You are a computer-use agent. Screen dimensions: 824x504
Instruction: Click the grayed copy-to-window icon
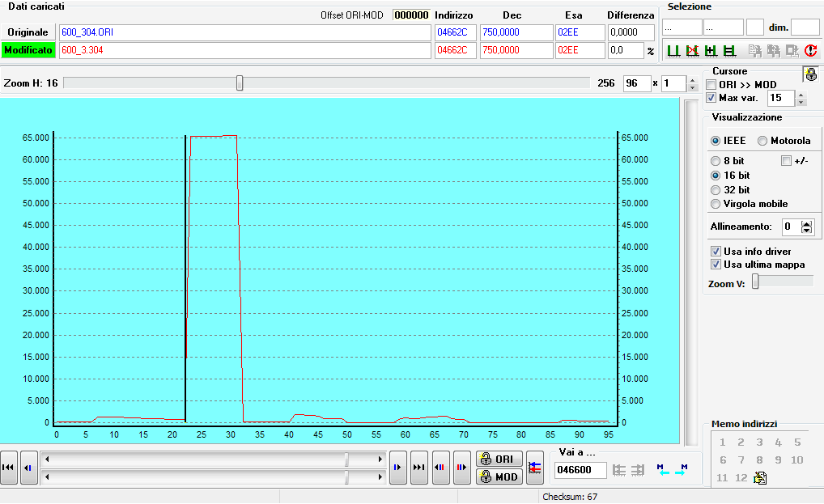(792, 50)
